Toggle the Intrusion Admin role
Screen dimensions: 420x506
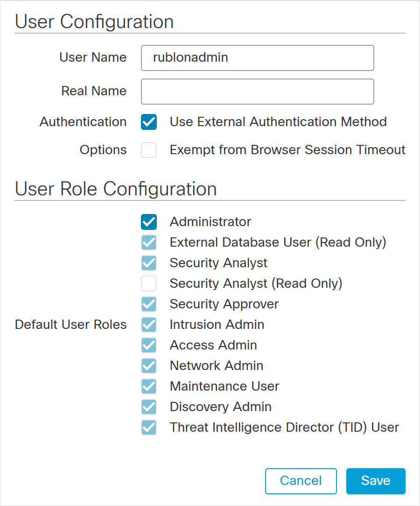[x=149, y=325]
